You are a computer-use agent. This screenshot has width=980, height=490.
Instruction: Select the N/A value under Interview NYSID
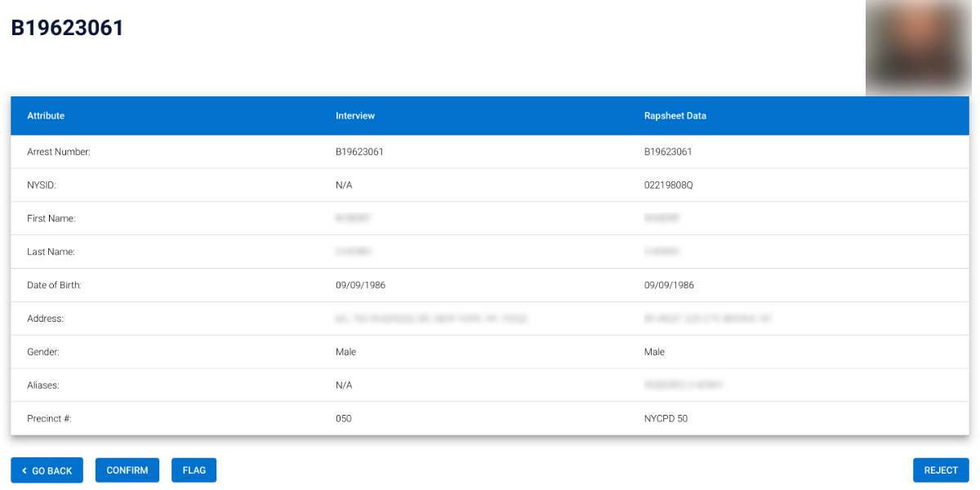[x=342, y=185]
